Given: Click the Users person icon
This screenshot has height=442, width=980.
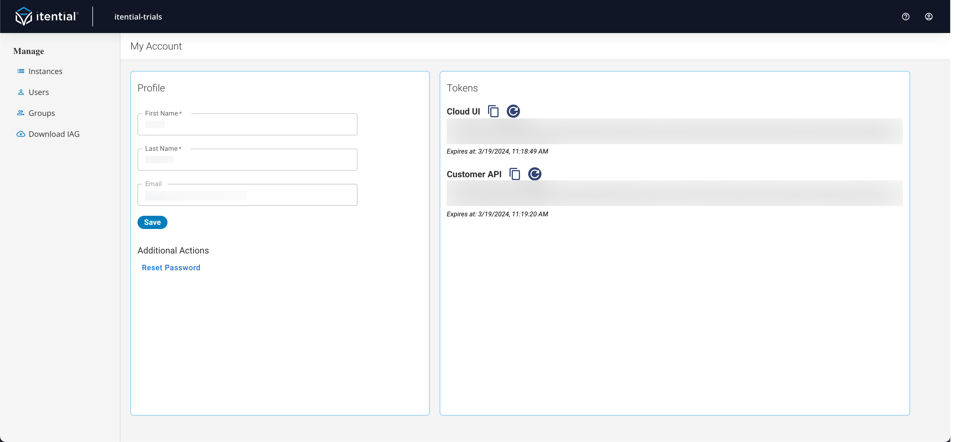Looking at the screenshot, I should click(x=21, y=92).
